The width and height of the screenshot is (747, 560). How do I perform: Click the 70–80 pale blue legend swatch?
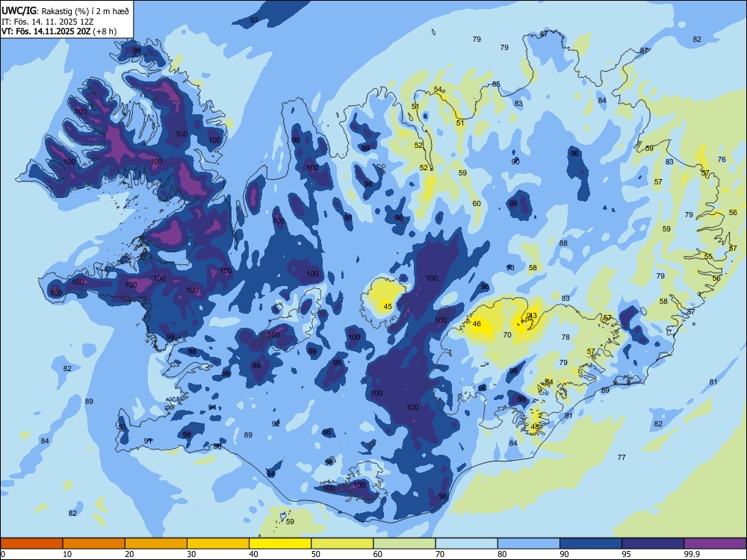pyautogui.click(x=466, y=544)
